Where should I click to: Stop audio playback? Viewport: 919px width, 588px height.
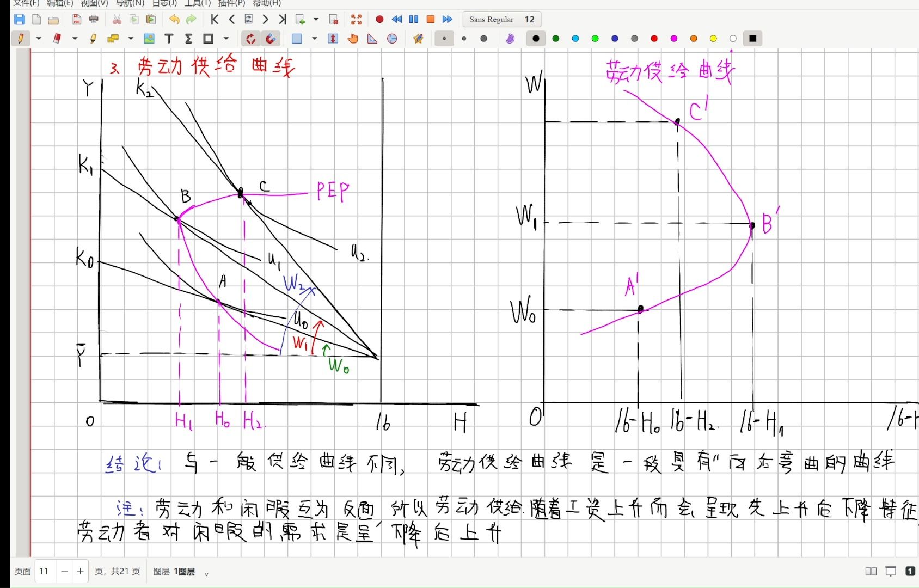(431, 20)
